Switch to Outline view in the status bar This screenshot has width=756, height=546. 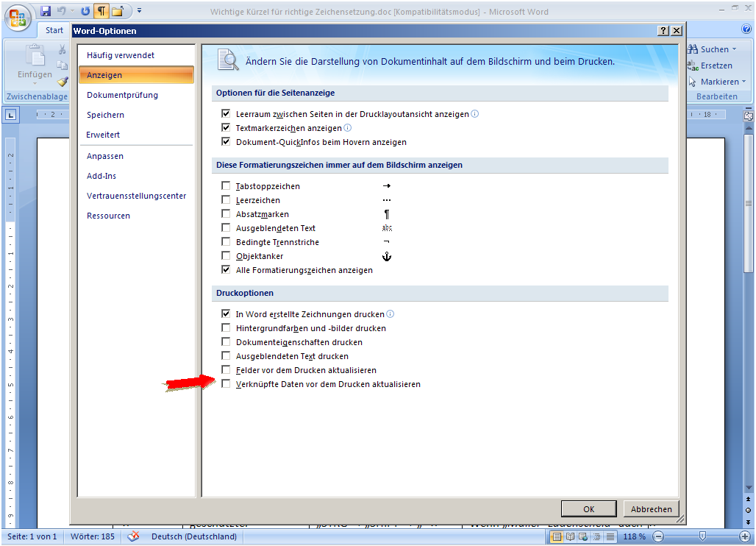[597, 536]
